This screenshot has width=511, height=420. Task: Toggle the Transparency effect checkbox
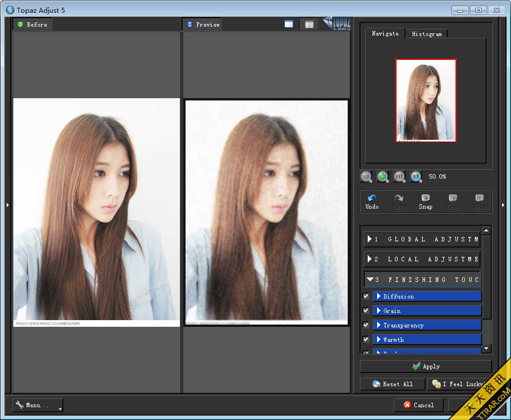(365, 325)
